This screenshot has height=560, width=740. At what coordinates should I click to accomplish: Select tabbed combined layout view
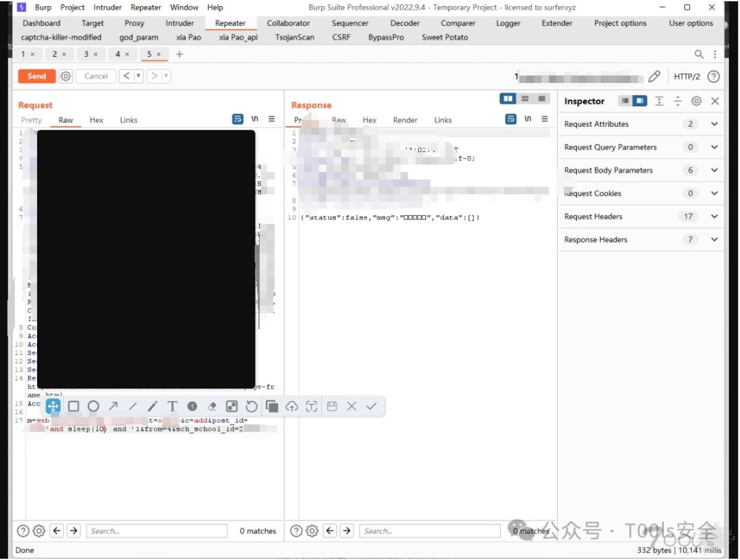pyautogui.click(x=542, y=99)
